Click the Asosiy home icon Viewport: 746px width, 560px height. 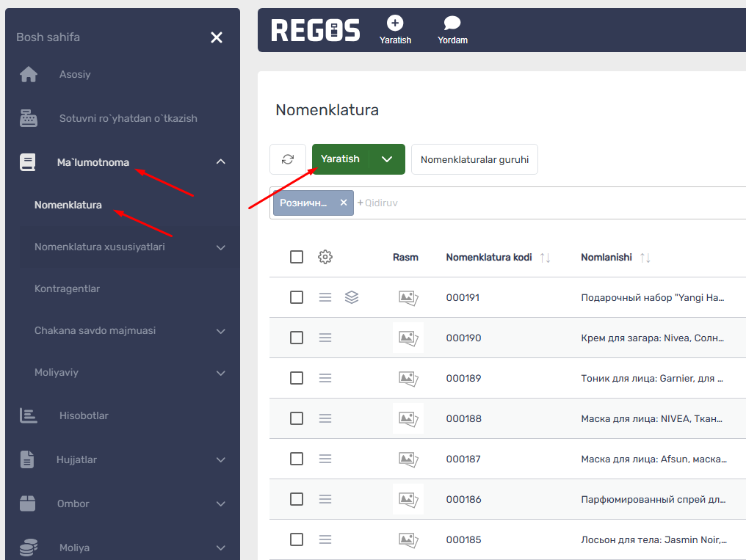tap(29, 74)
